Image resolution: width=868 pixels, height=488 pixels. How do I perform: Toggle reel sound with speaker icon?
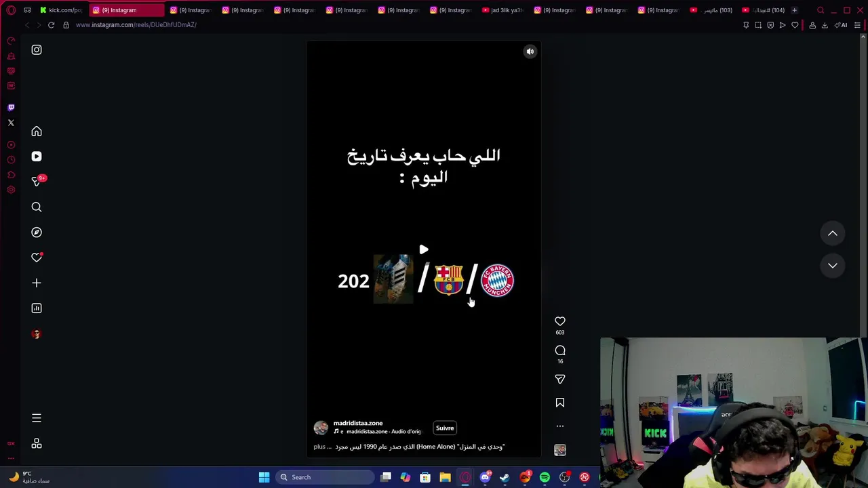530,52
